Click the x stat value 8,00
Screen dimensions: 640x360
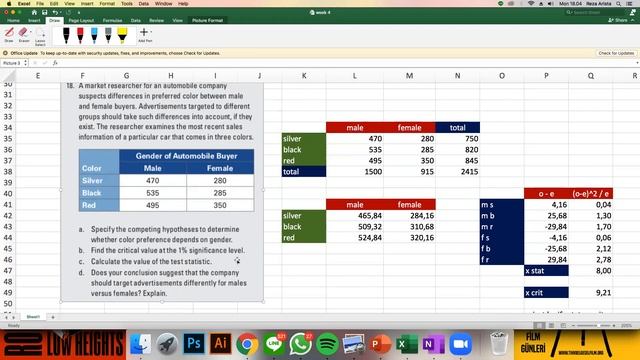tap(590, 271)
